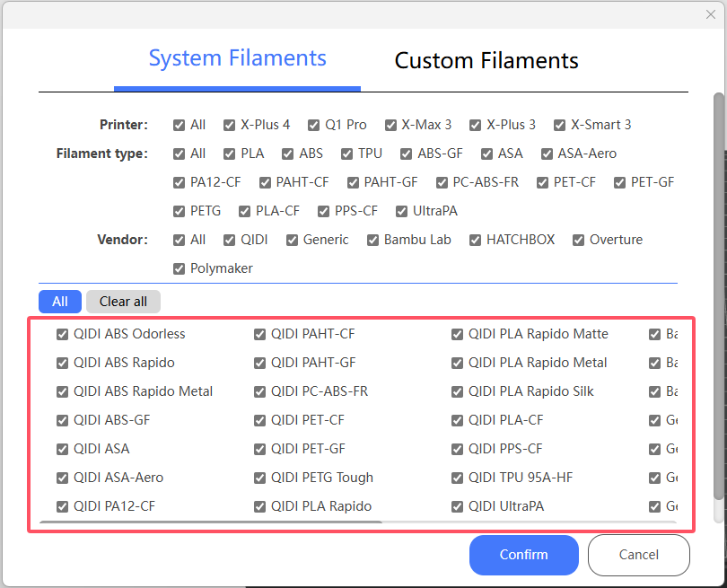The image size is (727, 588).
Task: Toggle the Q1 Pro printer checkbox
Action: point(313,125)
